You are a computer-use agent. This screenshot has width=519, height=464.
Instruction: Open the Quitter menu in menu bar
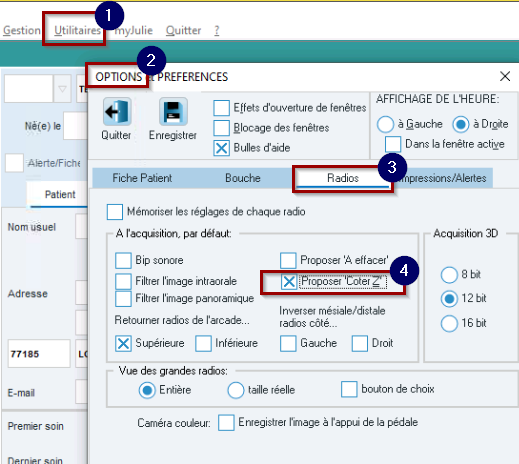click(x=183, y=30)
